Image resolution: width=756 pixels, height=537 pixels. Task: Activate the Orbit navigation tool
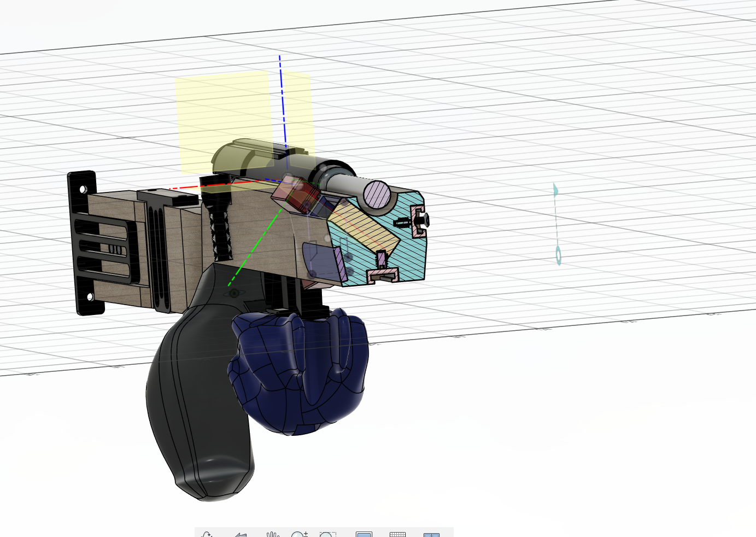(x=207, y=534)
